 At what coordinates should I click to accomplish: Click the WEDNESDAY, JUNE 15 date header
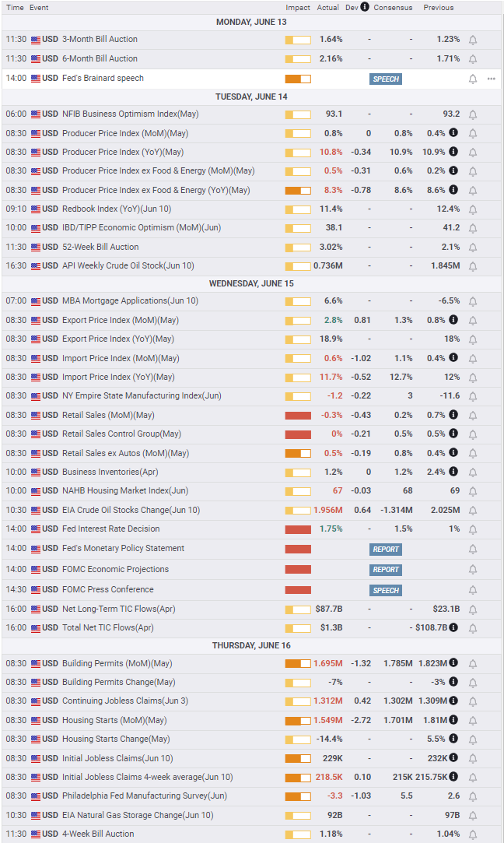click(x=251, y=283)
